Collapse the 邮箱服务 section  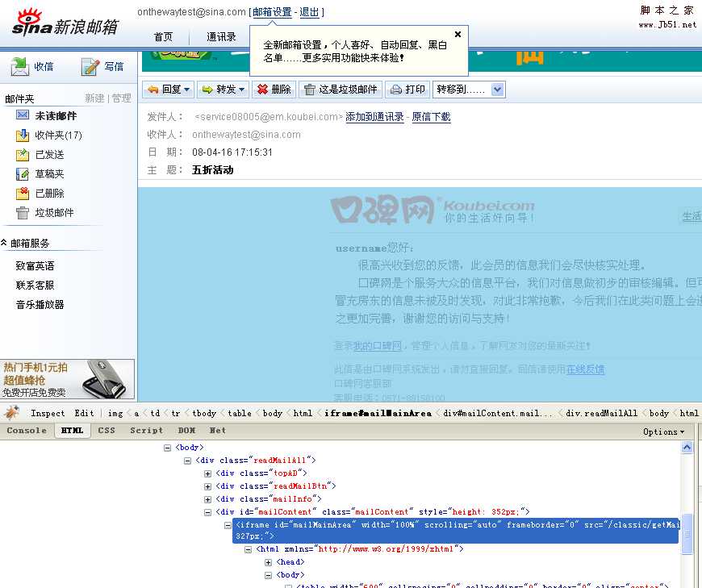coord(3,243)
